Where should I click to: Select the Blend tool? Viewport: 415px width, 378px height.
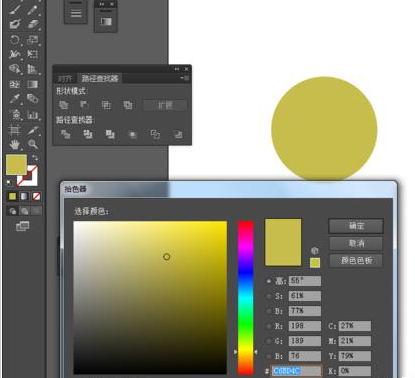pyautogui.click(x=32, y=99)
